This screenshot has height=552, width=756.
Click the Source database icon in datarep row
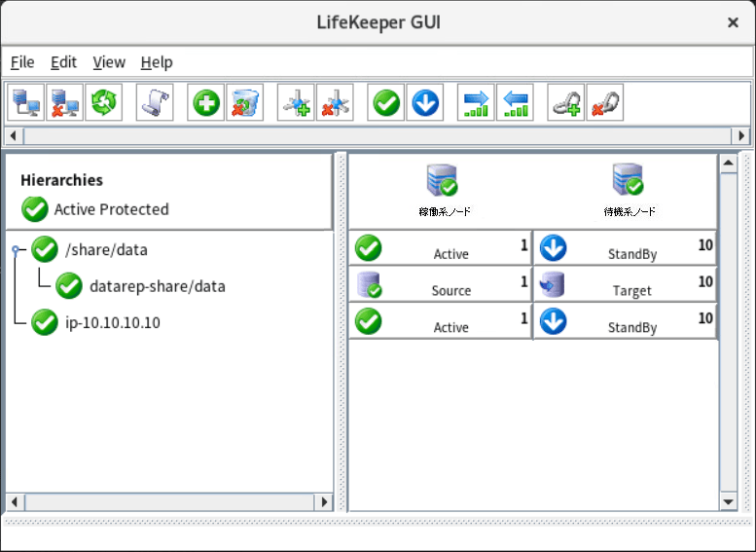370,284
